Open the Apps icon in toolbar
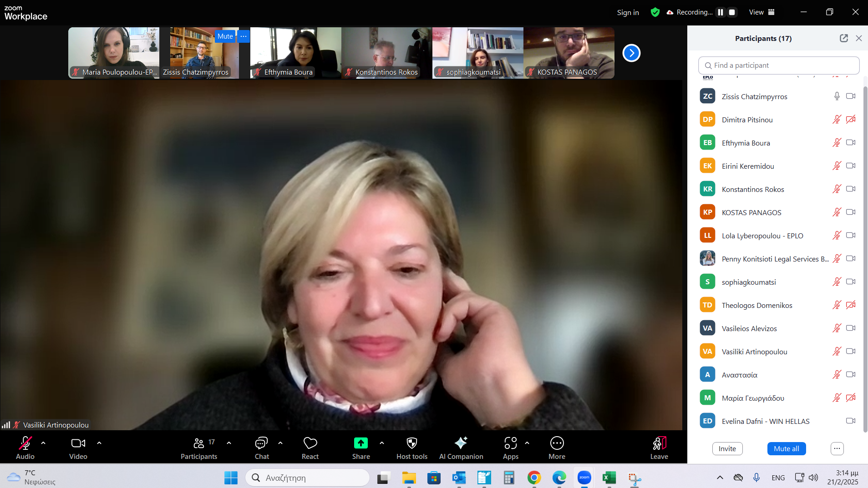868x488 pixels. (510, 443)
